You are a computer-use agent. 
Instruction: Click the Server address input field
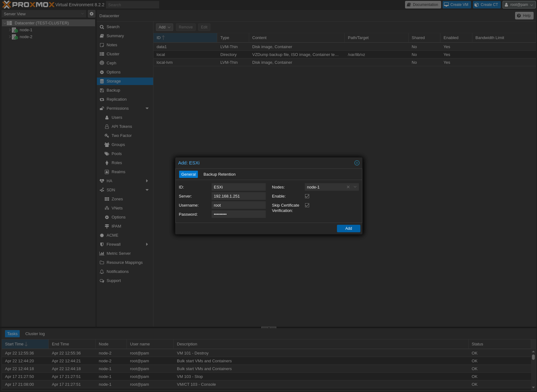tap(238, 196)
